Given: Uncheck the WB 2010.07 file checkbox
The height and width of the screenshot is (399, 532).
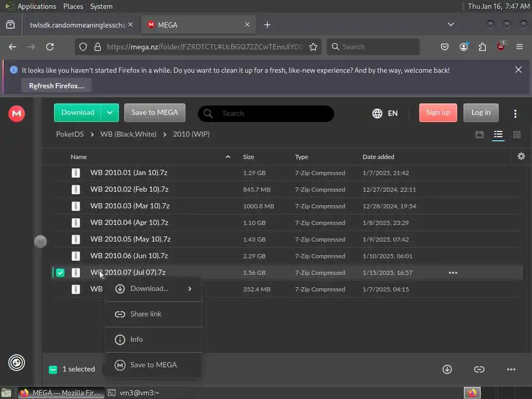Looking at the screenshot, I should point(60,272).
